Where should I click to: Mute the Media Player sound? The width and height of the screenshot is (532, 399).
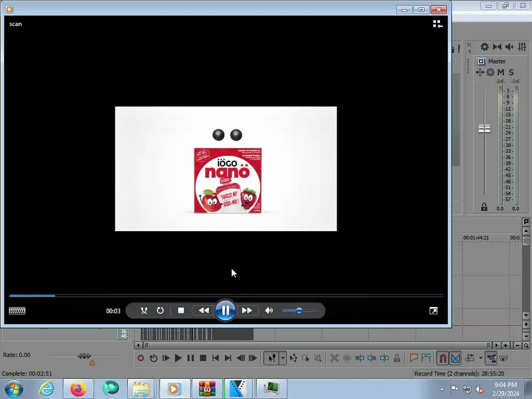tap(269, 311)
